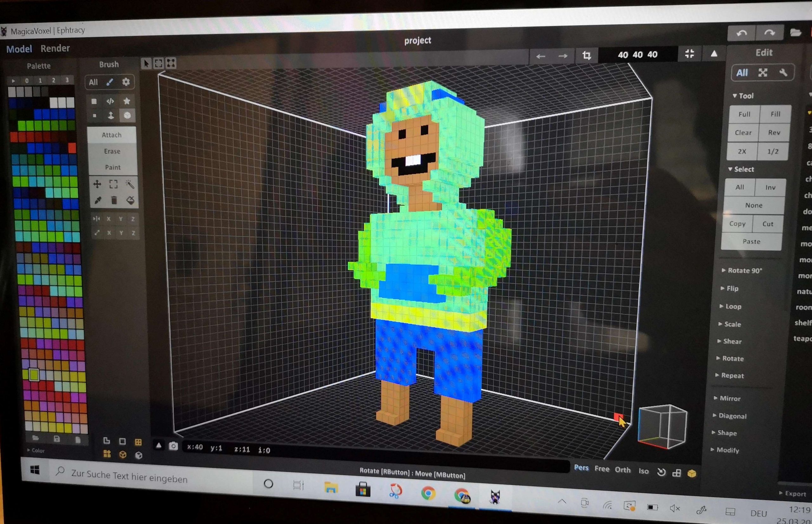Screen dimensions: 812x524
Task: Toggle the yellow grid display icon
Action: click(138, 442)
